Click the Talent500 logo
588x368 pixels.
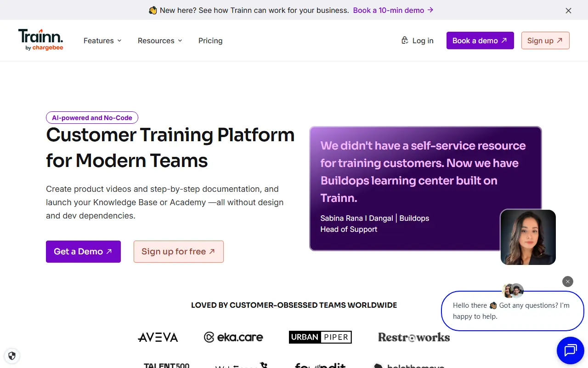tap(166, 365)
